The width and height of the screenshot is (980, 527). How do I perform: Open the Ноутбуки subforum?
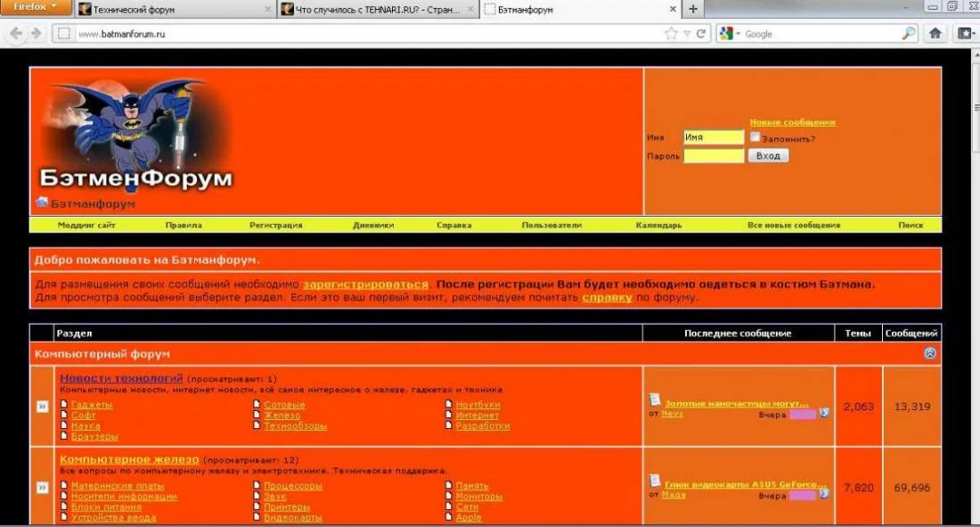[478, 405]
